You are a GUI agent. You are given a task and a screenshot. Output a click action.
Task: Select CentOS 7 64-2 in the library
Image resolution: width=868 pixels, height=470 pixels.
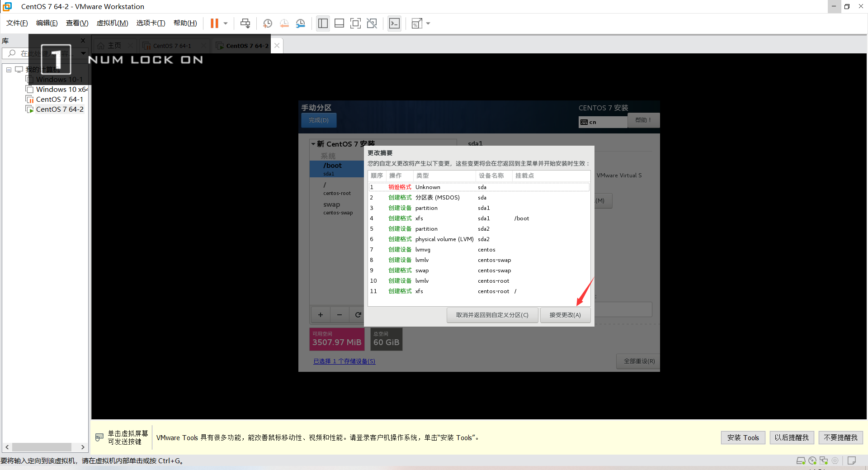click(55, 109)
